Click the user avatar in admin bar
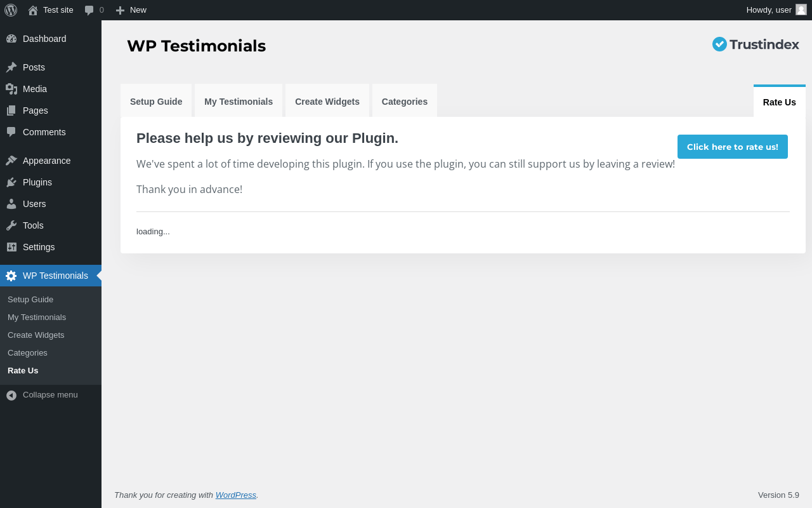Screen dimensions: 812x508 coord(801,10)
